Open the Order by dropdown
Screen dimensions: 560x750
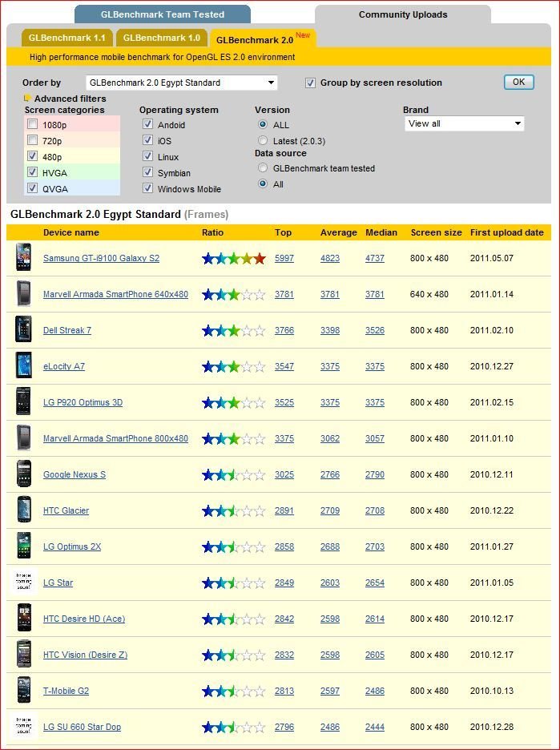click(182, 83)
